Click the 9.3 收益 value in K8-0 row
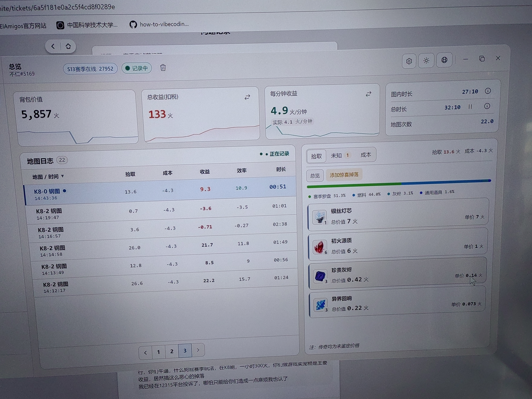Viewport: 532px width, 399px height. point(205,189)
